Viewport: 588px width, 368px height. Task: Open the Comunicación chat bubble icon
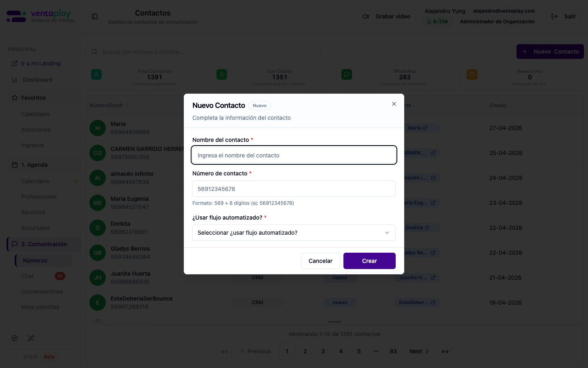(x=15, y=244)
